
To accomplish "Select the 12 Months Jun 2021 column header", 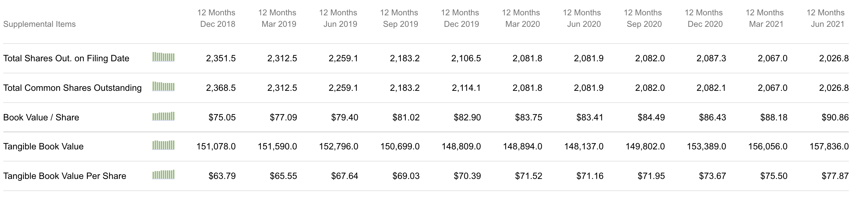I will [826, 19].
